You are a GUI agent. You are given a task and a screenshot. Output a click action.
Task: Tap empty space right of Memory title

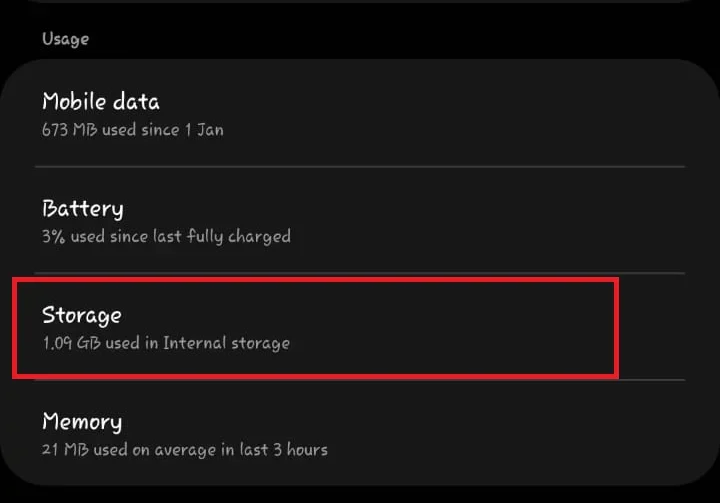pyautogui.click(x=450, y=423)
